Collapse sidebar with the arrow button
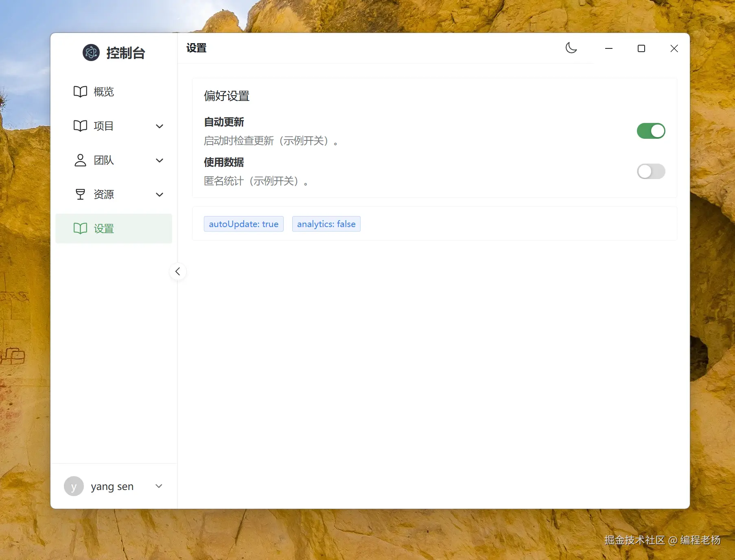The image size is (735, 560). pyautogui.click(x=178, y=271)
